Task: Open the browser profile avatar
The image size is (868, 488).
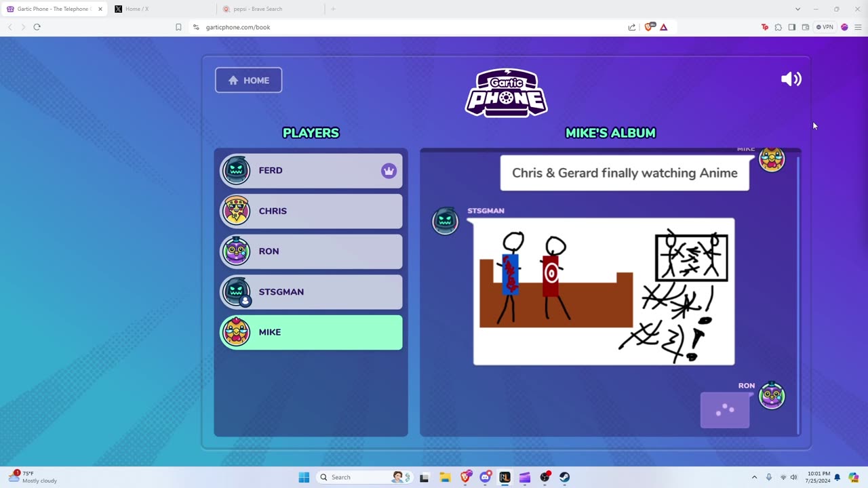Action: click(x=844, y=27)
